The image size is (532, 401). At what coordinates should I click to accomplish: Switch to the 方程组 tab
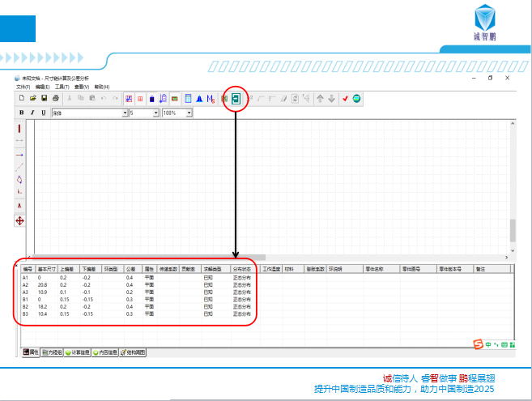52,352
